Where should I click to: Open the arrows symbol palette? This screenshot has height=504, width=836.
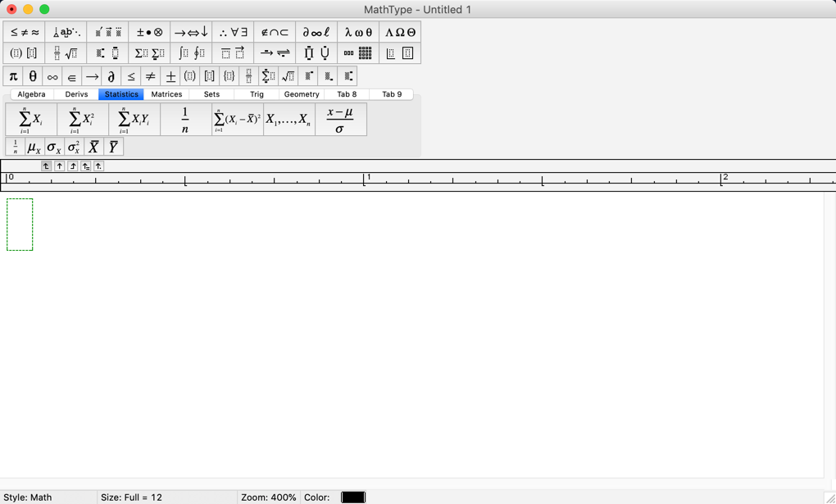pyautogui.click(x=190, y=31)
